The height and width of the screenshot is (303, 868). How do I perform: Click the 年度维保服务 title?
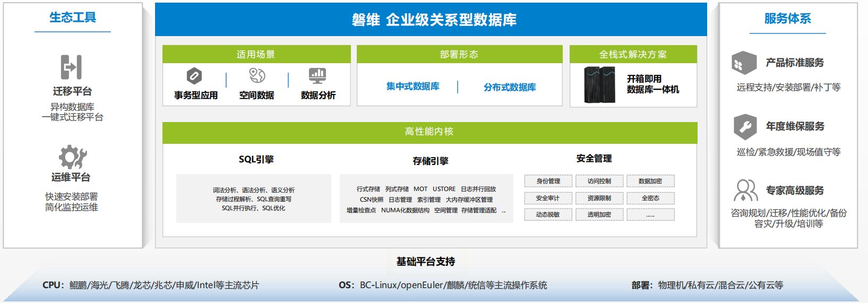(795, 126)
